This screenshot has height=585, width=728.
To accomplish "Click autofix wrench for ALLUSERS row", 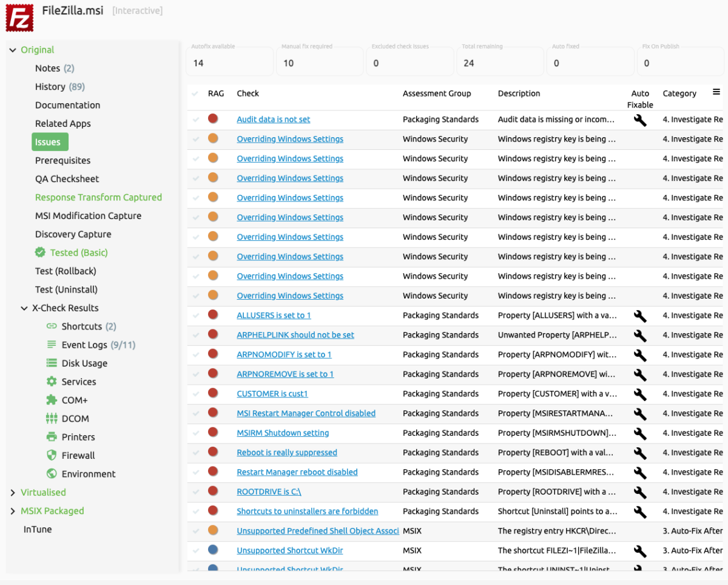I will tap(640, 316).
